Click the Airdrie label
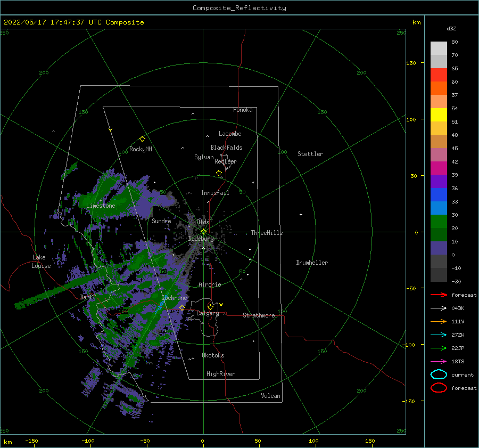The height and width of the screenshot is (448, 479). click(210, 284)
